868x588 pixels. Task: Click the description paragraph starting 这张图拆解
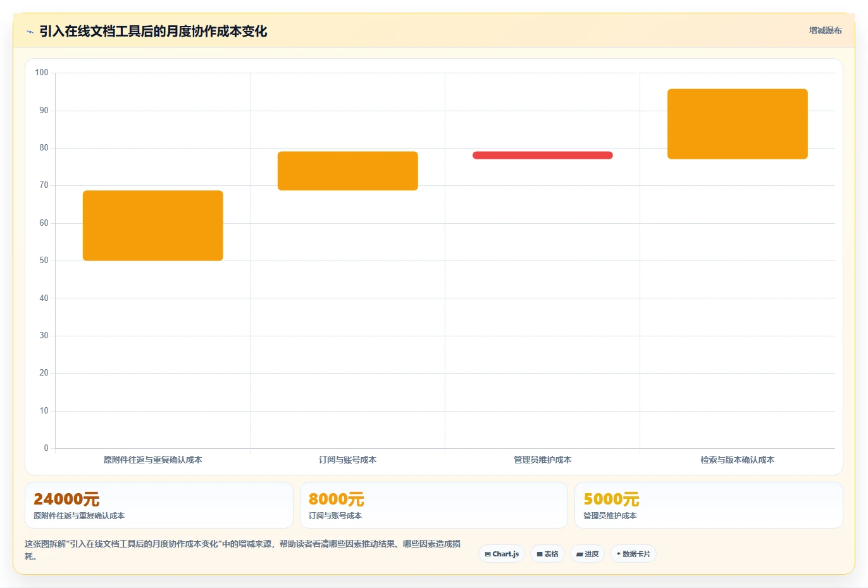pos(243,550)
